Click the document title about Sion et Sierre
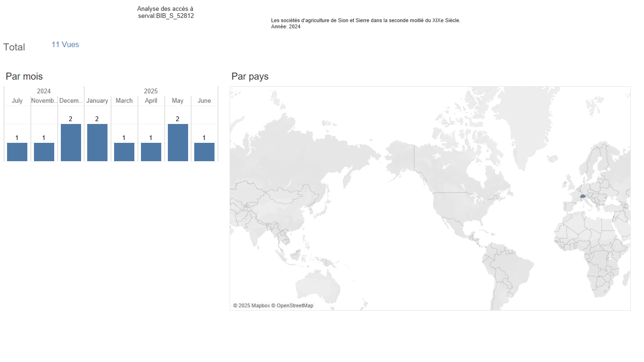The width and height of the screenshot is (644, 362). click(366, 20)
